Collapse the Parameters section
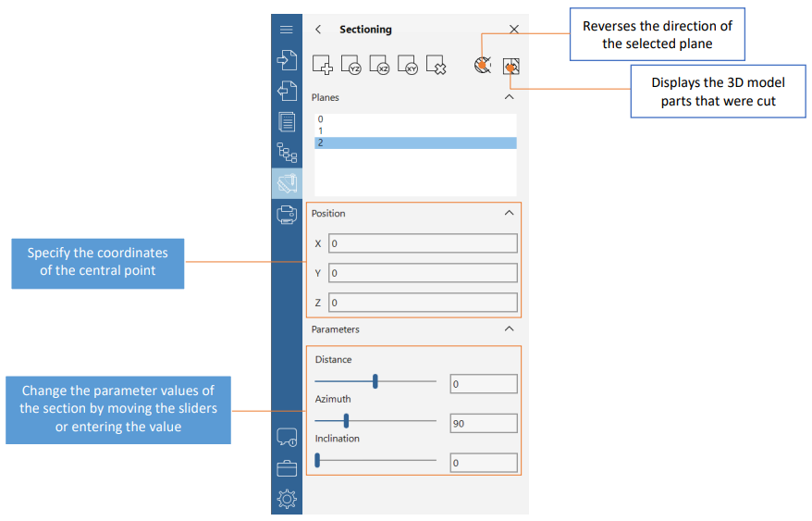This screenshot has height=521, width=812. click(x=509, y=329)
